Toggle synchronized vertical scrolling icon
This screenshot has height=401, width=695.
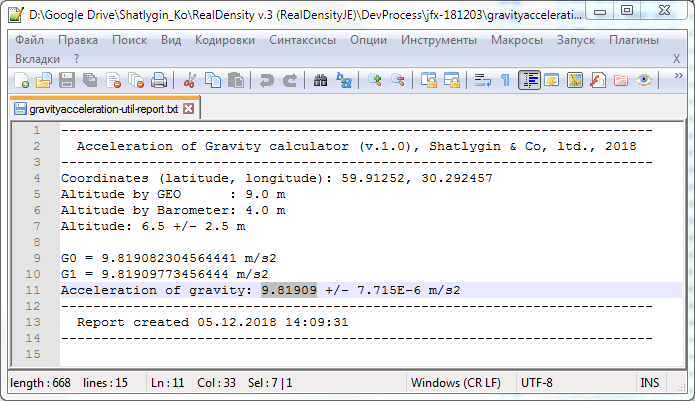(x=429, y=81)
